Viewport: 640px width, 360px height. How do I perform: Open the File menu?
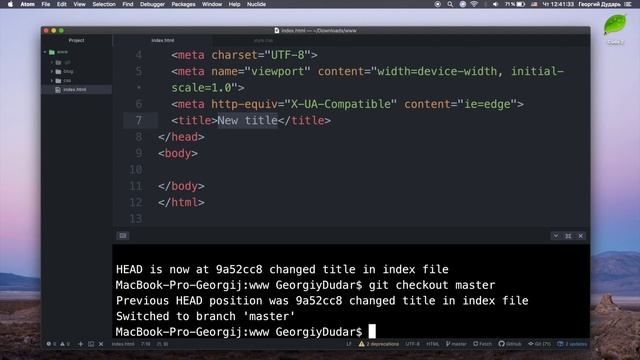coord(46,4)
